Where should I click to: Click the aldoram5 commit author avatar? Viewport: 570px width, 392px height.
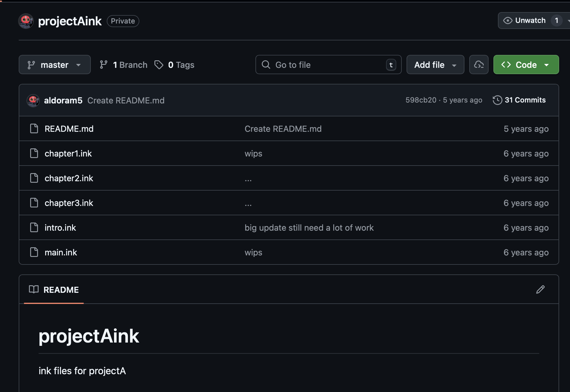33,100
